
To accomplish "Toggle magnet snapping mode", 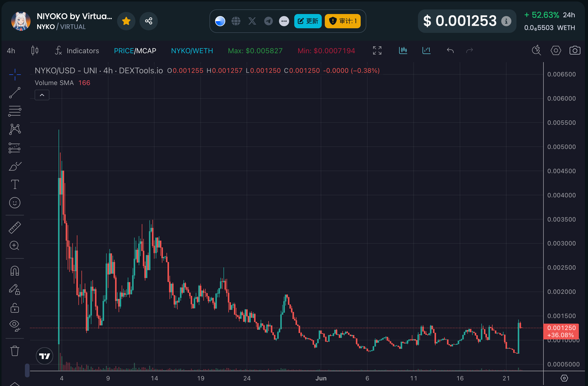I will [x=15, y=271].
